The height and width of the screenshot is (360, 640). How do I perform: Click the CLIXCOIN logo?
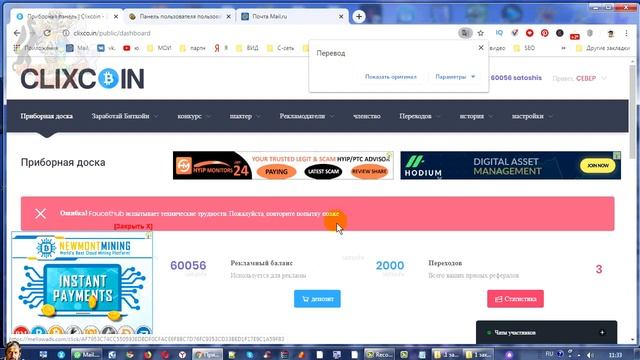click(x=82, y=79)
